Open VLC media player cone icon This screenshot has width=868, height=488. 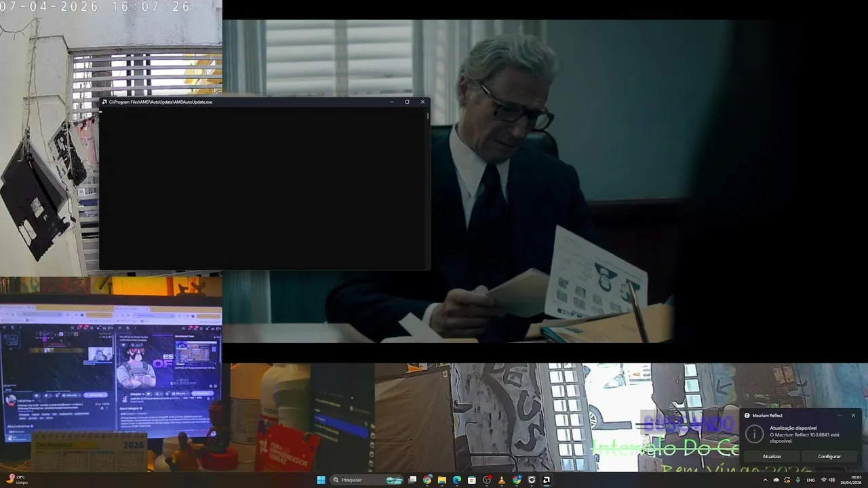tap(502, 480)
